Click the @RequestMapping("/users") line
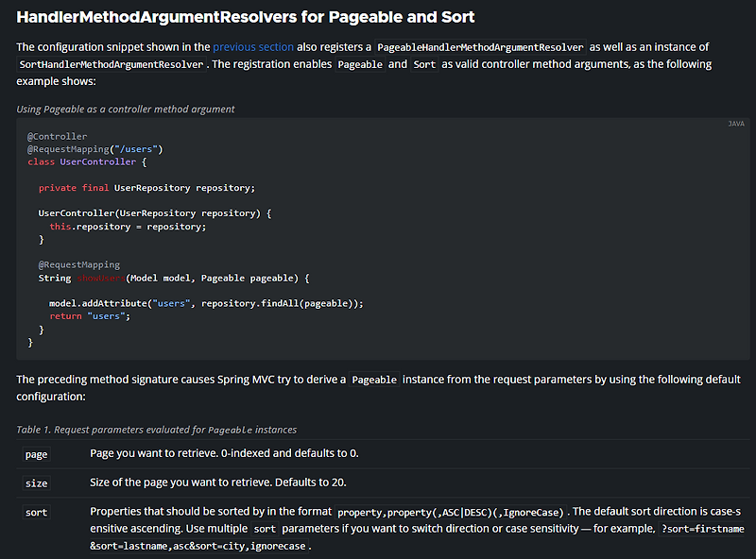 coord(96,148)
